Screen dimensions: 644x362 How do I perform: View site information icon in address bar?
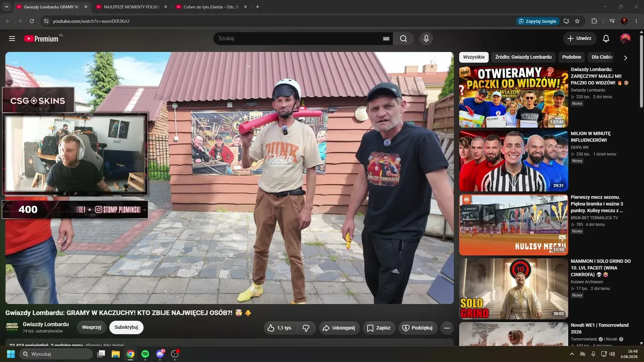point(46,21)
